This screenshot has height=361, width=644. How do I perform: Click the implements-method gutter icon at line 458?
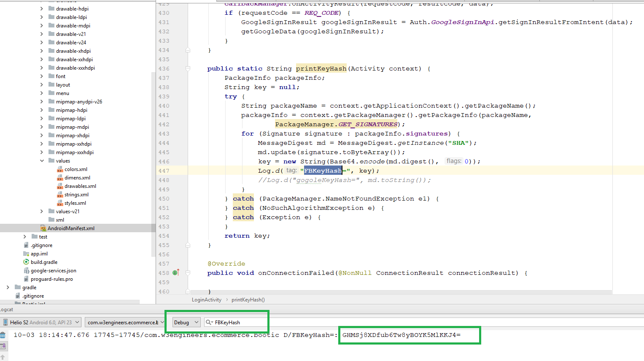(x=176, y=273)
